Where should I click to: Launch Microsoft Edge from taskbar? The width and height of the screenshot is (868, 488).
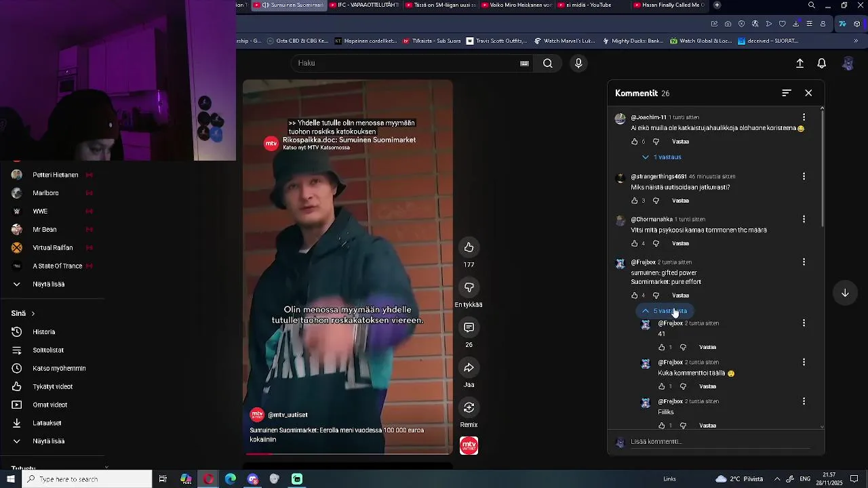click(231, 479)
